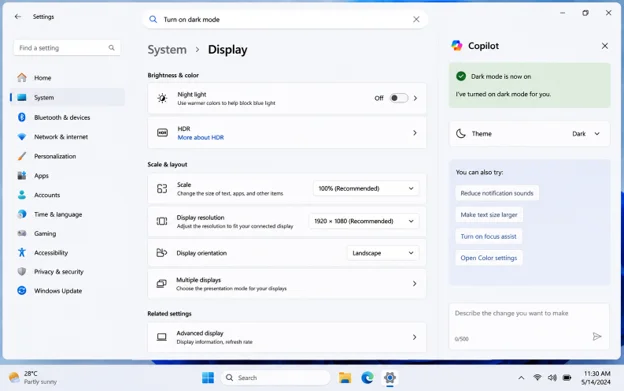The image size is (624, 391).
Task: Click System in the breadcrumb
Action: [167, 50]
